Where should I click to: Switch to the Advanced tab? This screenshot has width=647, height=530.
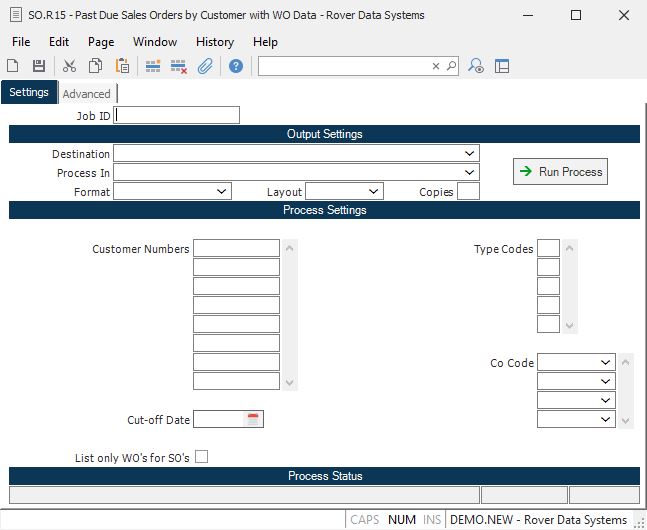coord(87,94)
